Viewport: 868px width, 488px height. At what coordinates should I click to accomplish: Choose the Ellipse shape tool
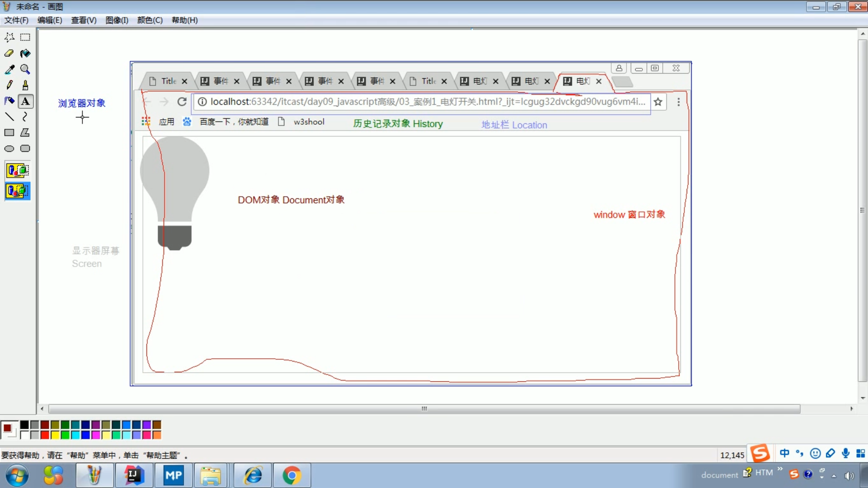pos(9,149)
